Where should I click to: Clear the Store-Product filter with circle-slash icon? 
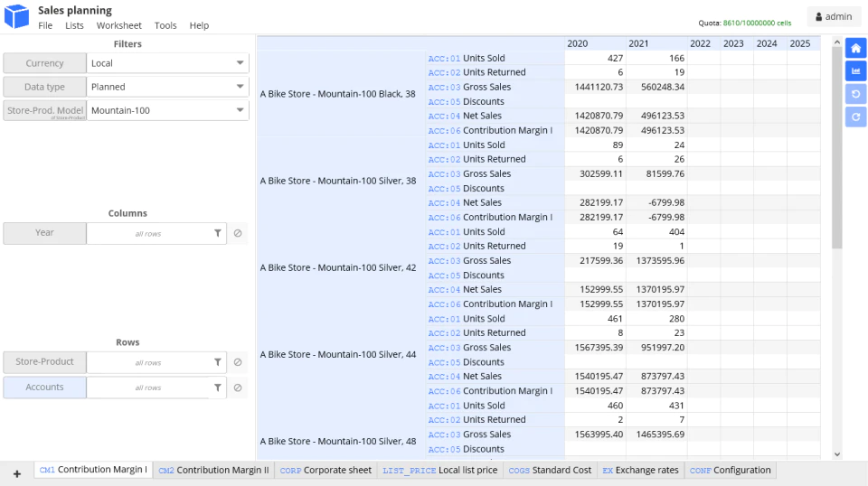[238, 362]
